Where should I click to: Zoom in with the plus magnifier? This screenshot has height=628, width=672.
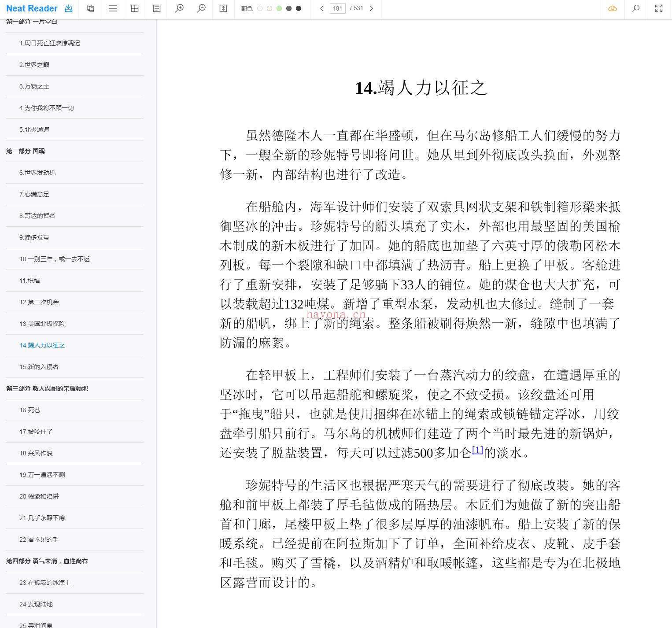pyautogui.click(x=179, y=8)
